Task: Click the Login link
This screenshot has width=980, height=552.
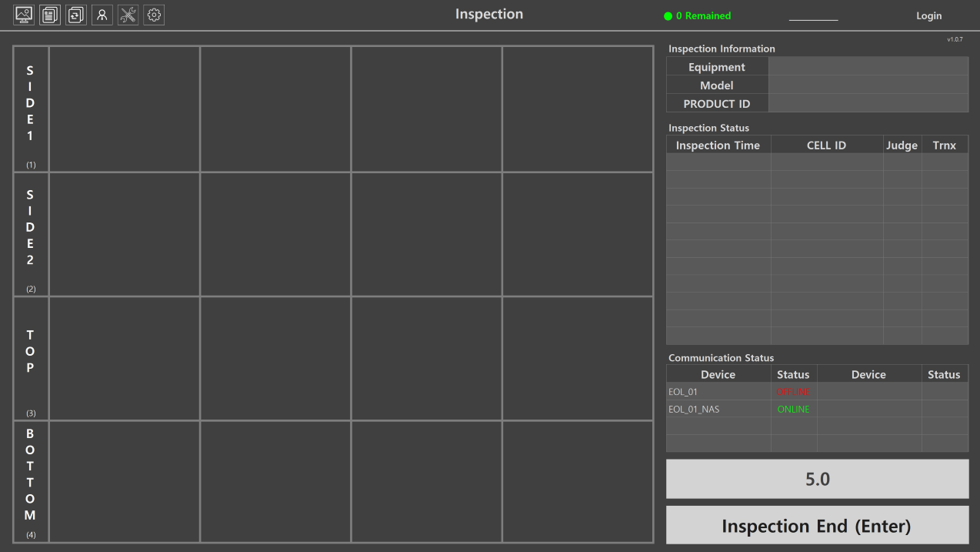Action: point(928,16)
